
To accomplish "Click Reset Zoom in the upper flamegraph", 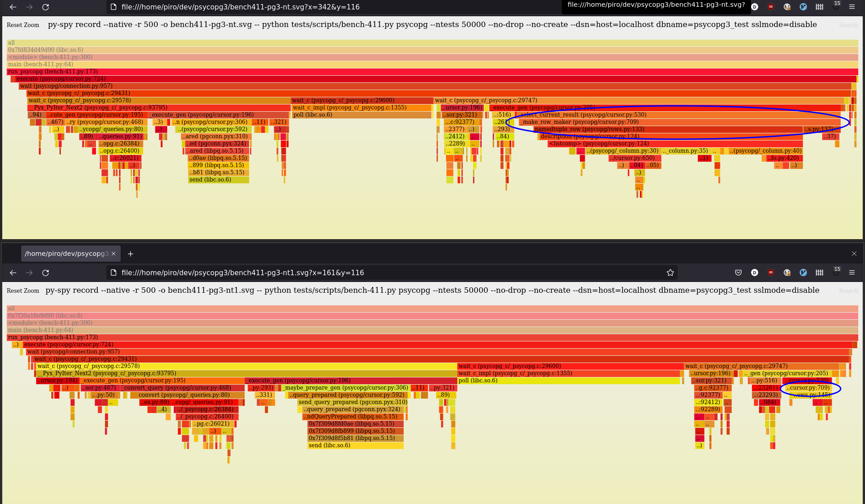I will pos(23,25).
